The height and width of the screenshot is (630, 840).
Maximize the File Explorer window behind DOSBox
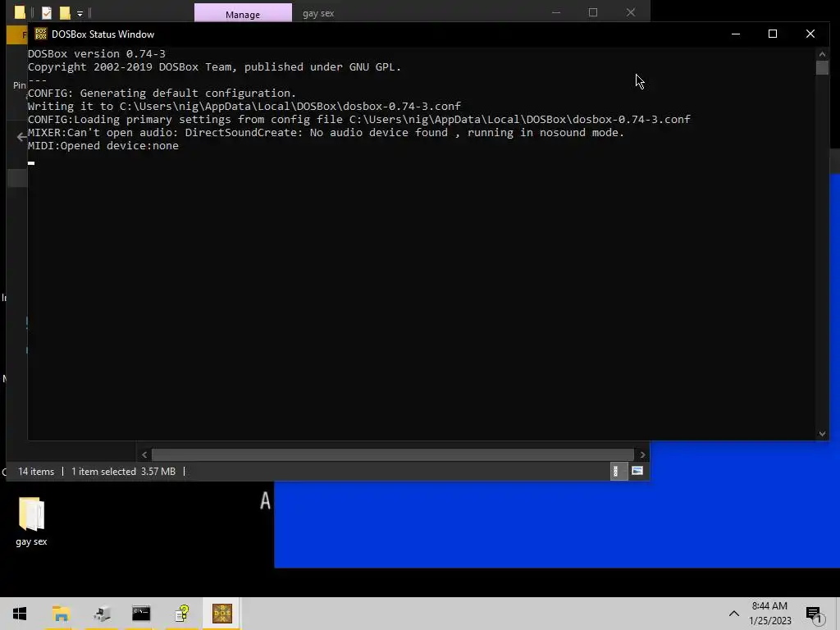[x=593, y=12]
